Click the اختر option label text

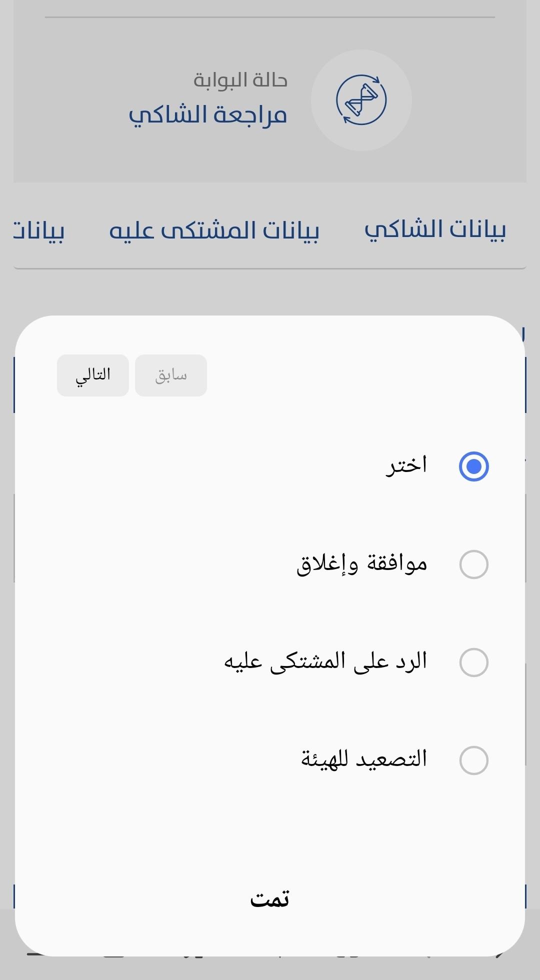coord(406,465)
